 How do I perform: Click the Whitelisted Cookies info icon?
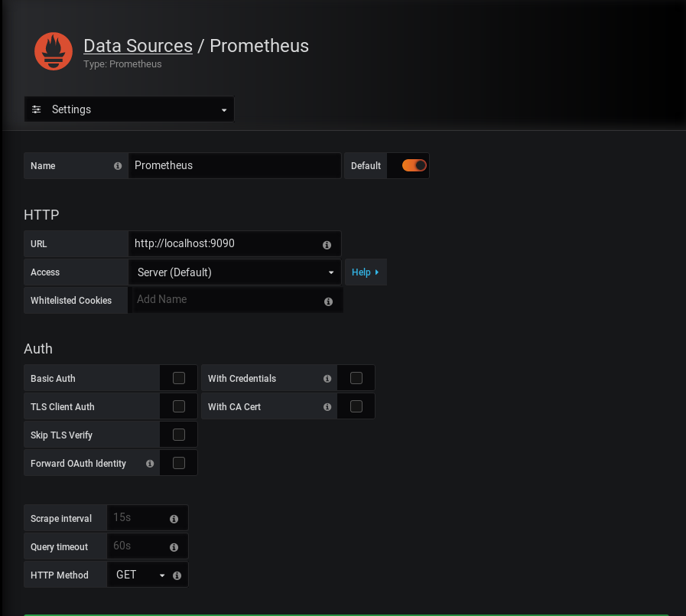pos(329,301)
